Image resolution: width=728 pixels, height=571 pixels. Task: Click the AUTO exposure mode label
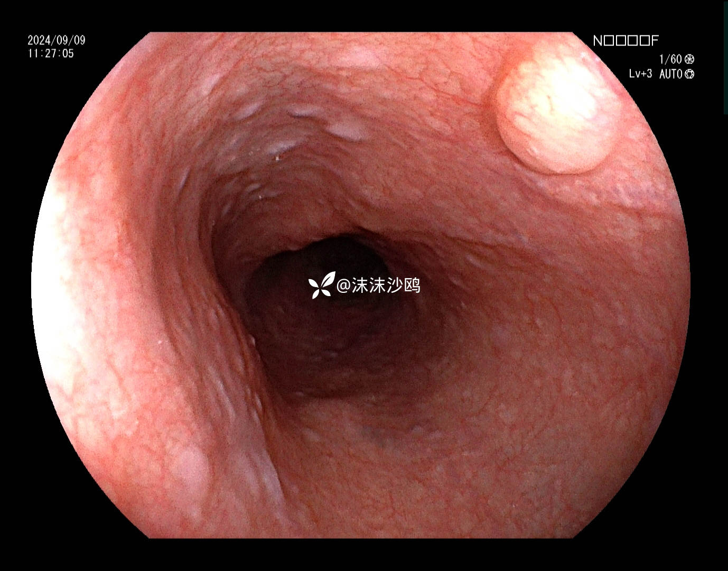(x=670, y=74)
